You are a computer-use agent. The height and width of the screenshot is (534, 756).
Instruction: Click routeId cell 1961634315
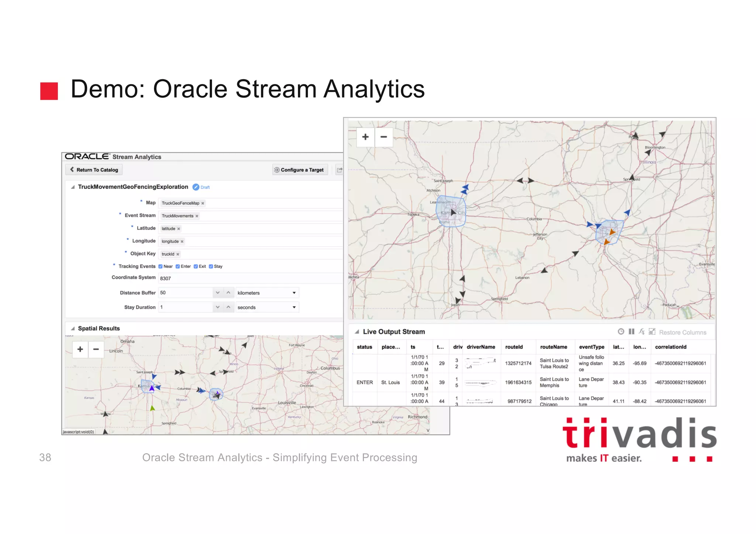[518, 383]
